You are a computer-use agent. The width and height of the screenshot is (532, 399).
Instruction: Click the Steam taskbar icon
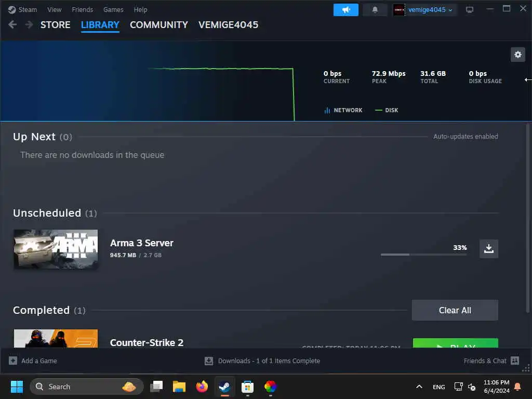224,387
